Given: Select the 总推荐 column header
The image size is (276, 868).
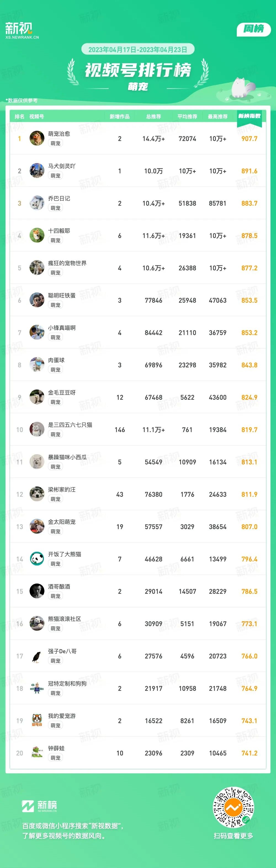Looking at the screenshot, I should (153, 117).
